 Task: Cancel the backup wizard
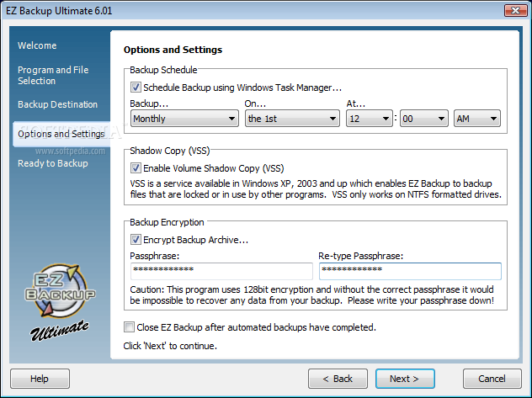click(492, 379)
